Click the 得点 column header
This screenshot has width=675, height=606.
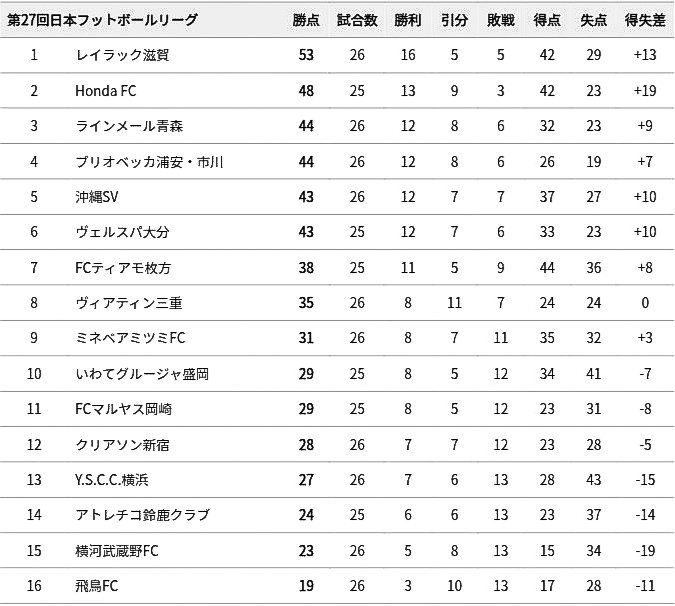(x=546, y=20)
